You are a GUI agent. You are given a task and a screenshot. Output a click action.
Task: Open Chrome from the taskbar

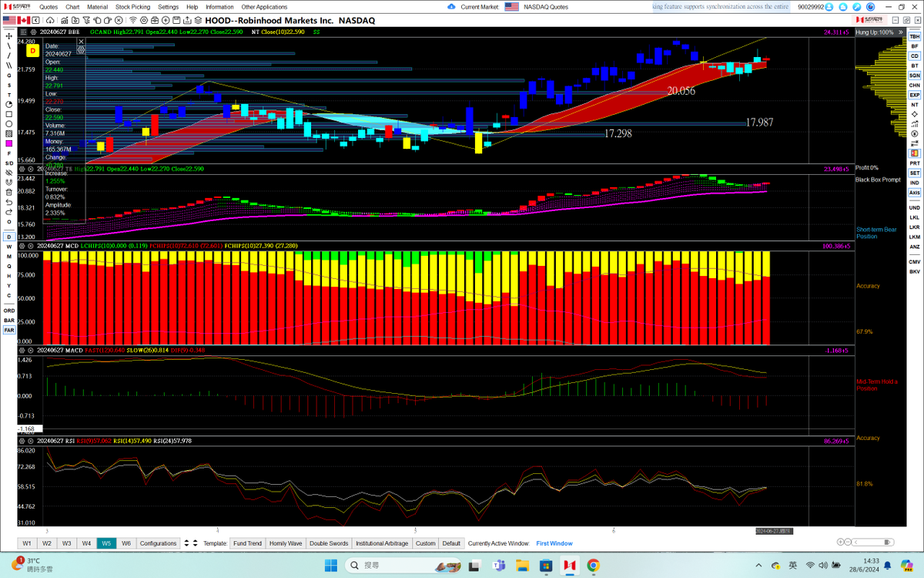pyautogui.click(x=593, y=565)
